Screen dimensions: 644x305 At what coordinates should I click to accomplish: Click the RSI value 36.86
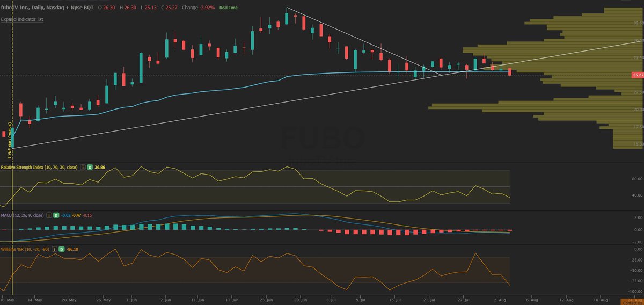click(x=100, y=168)
